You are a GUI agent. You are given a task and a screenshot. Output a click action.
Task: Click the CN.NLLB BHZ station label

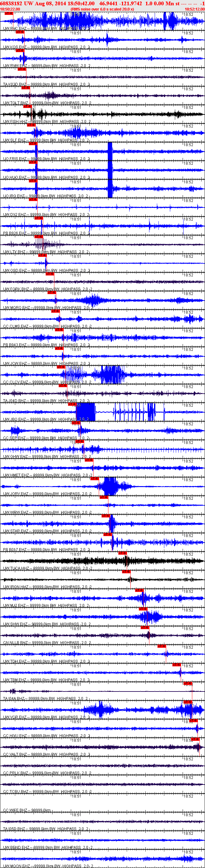pyautogui.click(x=16, y=642)
